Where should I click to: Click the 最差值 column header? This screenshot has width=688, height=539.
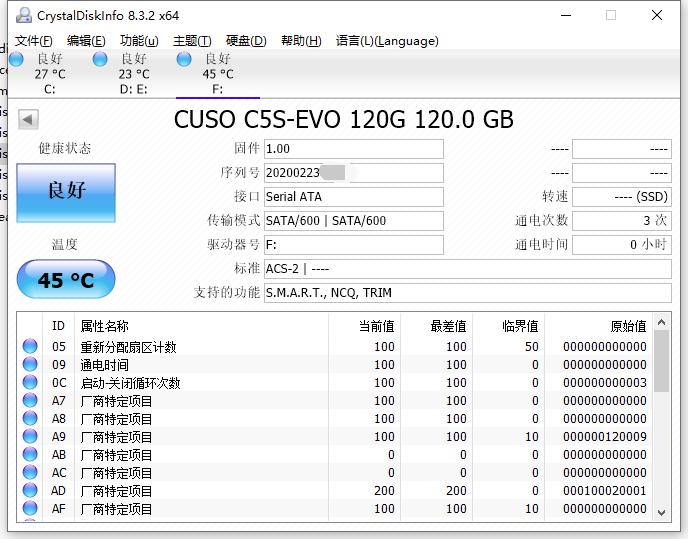pos(437,326)
